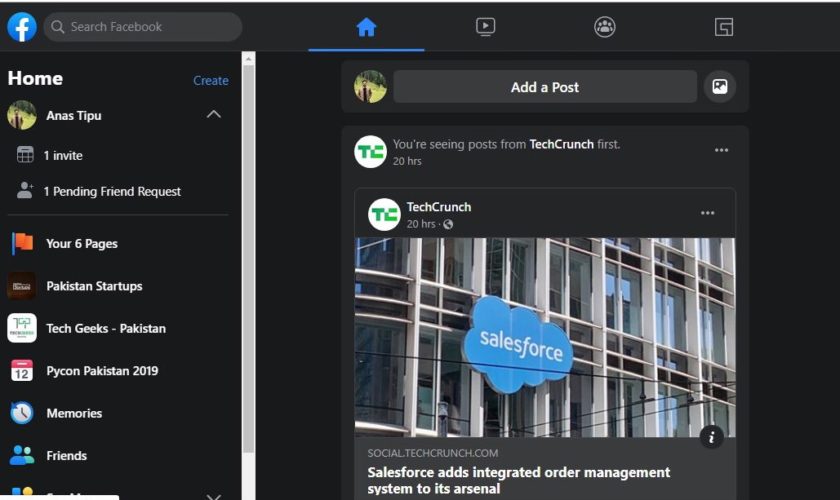Image resolution: width=840 pixels, height=500 pixels.
Task: Click the search magnifier icon
Action: tap(57, 27)
